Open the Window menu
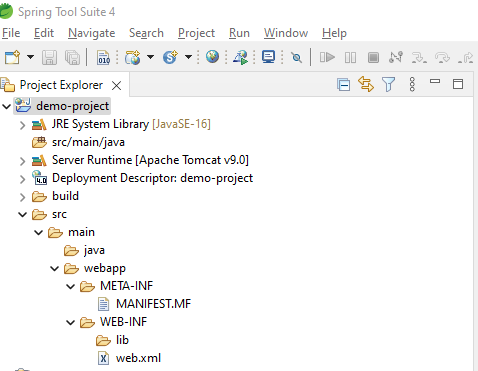This screenshot has width=478, height=371. pyautogui.click(x=286, y=33)
